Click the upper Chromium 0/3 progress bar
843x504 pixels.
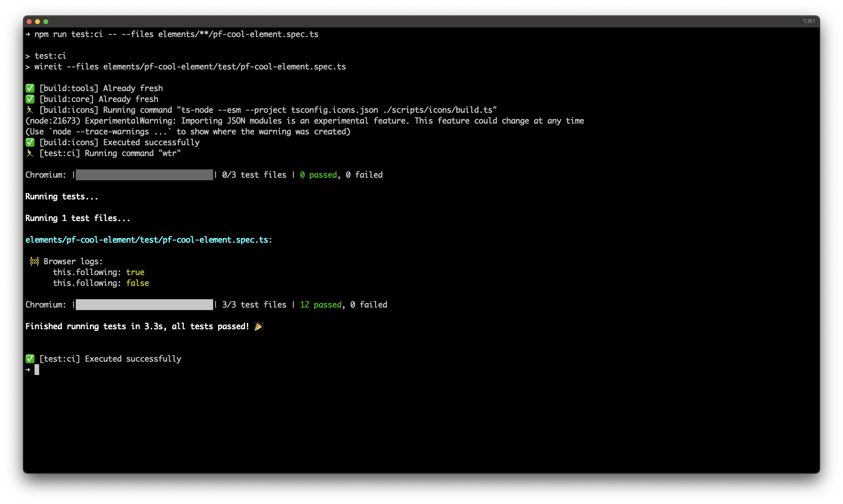(144, 174)
